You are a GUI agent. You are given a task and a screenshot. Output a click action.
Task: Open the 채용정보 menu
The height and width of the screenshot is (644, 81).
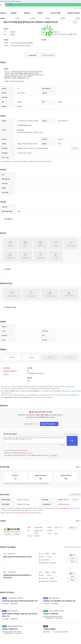[x=14, y=13]
